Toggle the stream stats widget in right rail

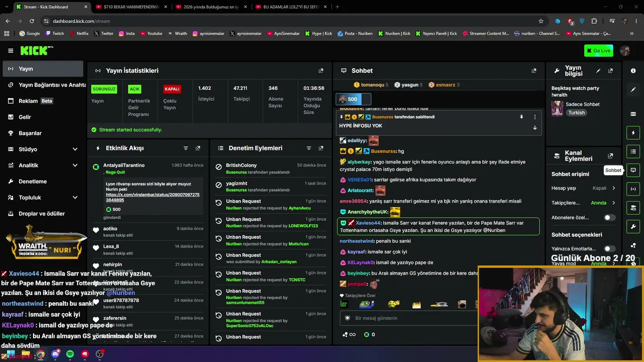[x=633, y=189]
